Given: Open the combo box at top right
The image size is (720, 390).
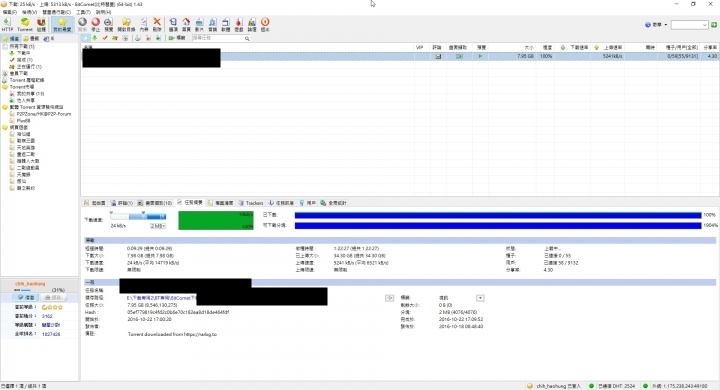Looking at the screenshot, I should tap(689, 25).
